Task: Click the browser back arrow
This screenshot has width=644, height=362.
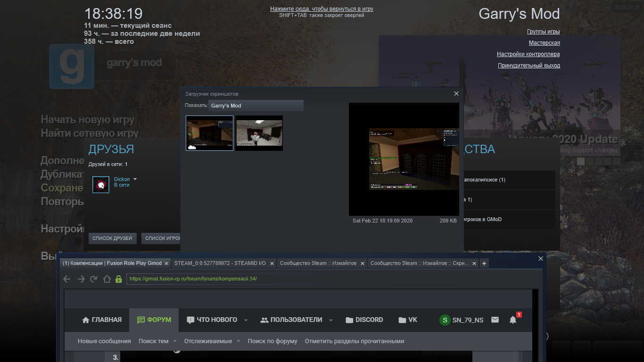Action: [67, 279]
